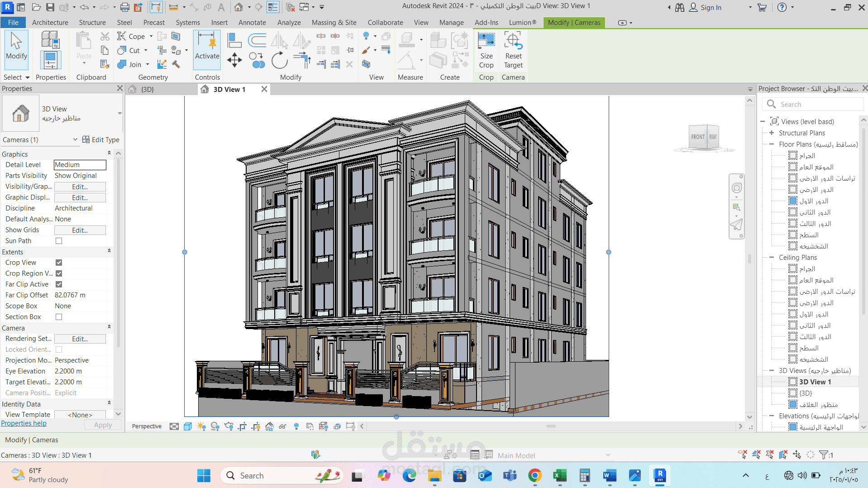This screenshot has width=868, height=488.
Task: Collapse the Floor Plans tree node
Action: (772, 144)
